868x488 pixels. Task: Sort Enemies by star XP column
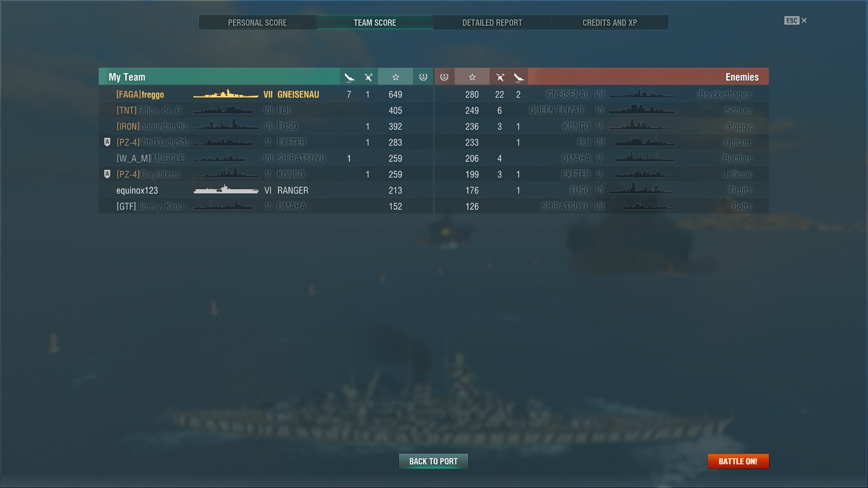pyautogui.click(x=472, y=77)
